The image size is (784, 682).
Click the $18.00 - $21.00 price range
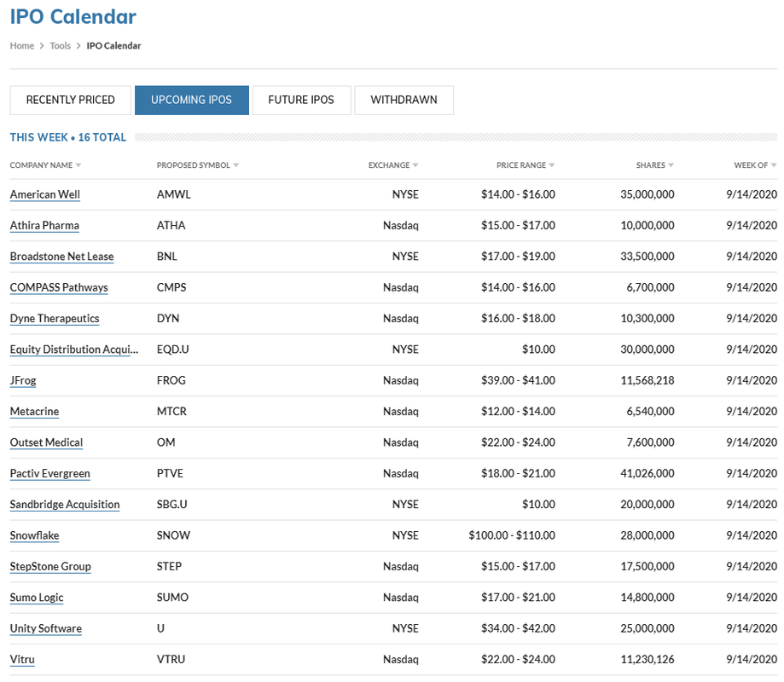coord(518,474)
